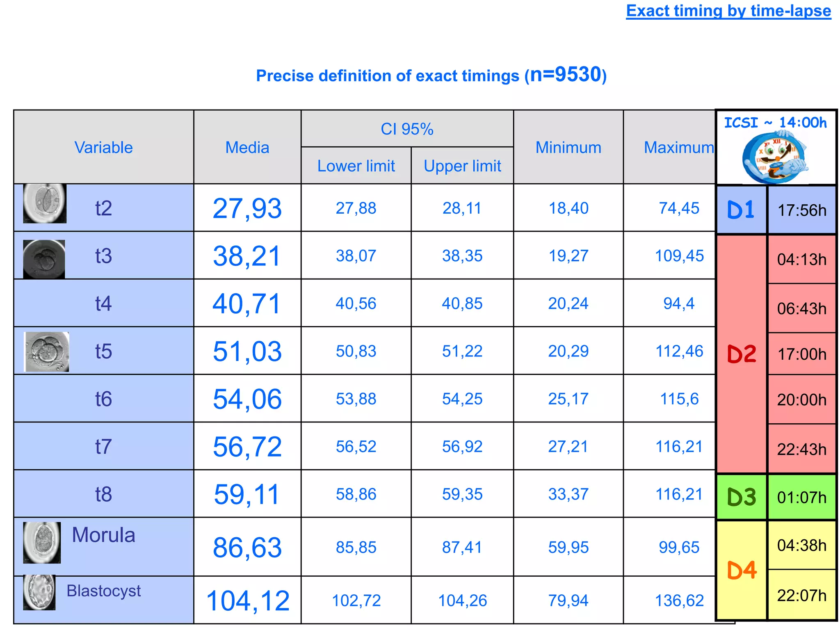Click the Exact timing by time-lapse link

(728, 11)
